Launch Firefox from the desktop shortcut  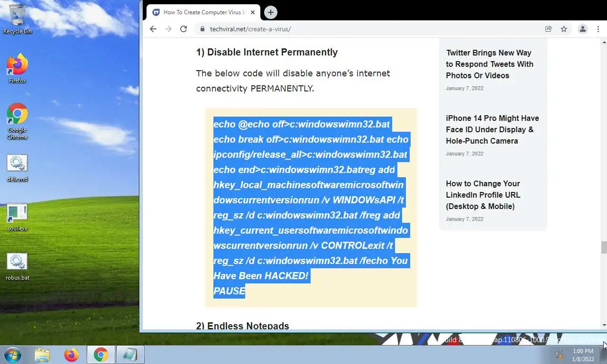tap(18, 69)
